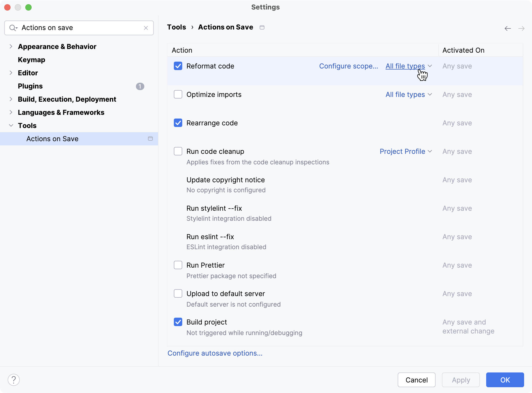Select Editor in the settings sidebar

pos(28,73)
